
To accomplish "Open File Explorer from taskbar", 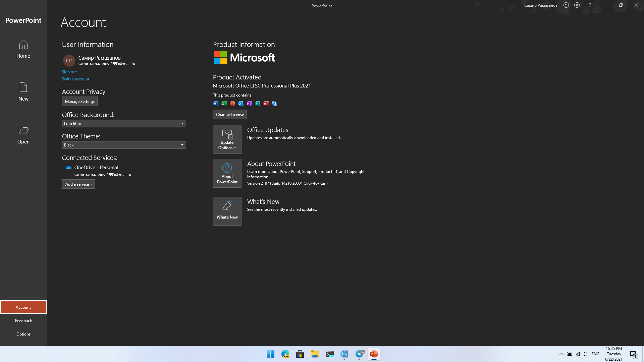I will point(315,354).
